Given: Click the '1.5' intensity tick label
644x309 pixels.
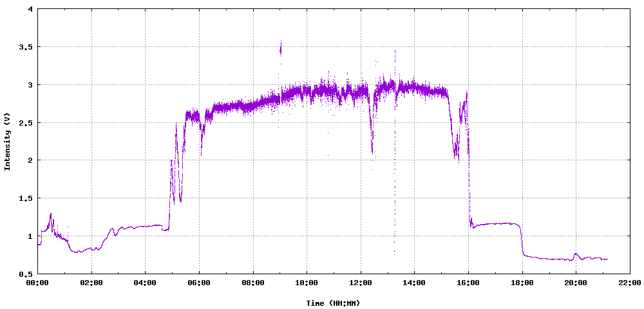Looking at the screenshot, I should tap(26, 198).
